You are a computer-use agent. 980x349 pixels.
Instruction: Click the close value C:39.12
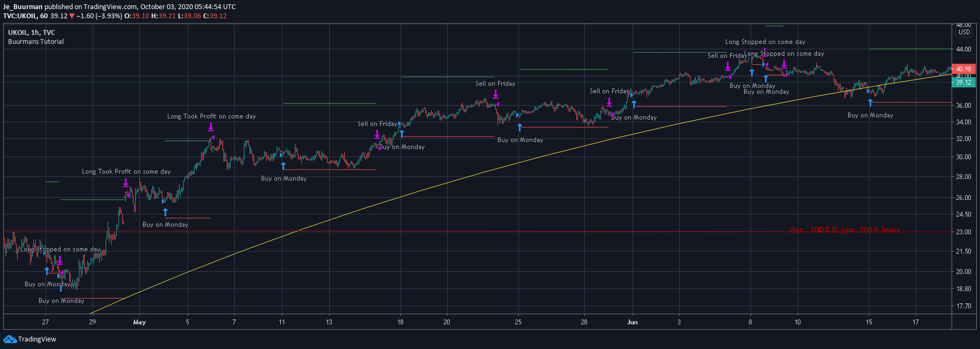tap(215, 16)
